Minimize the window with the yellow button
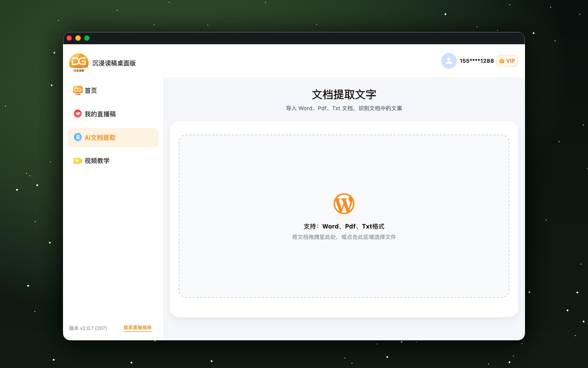 [78, 38]
